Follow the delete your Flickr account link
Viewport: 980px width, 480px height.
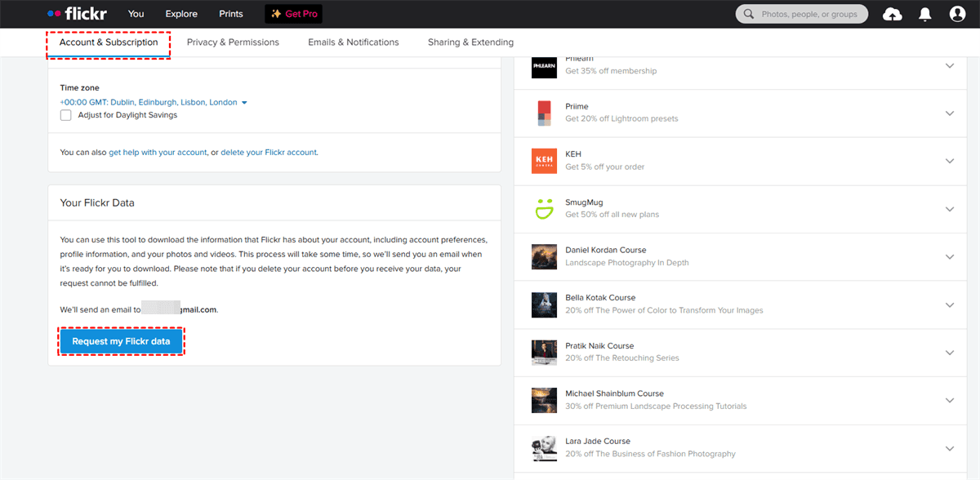269,153
